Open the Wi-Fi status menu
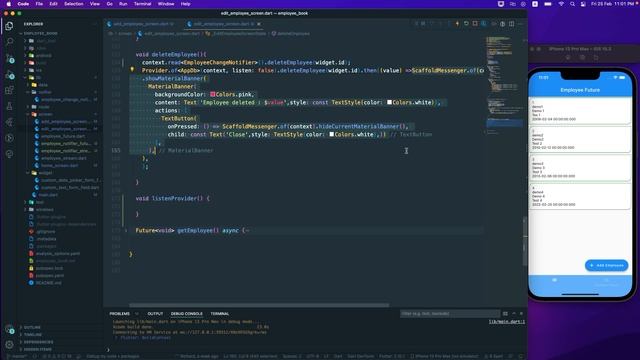This screenshot has width=640, height=360. (561, 4)
